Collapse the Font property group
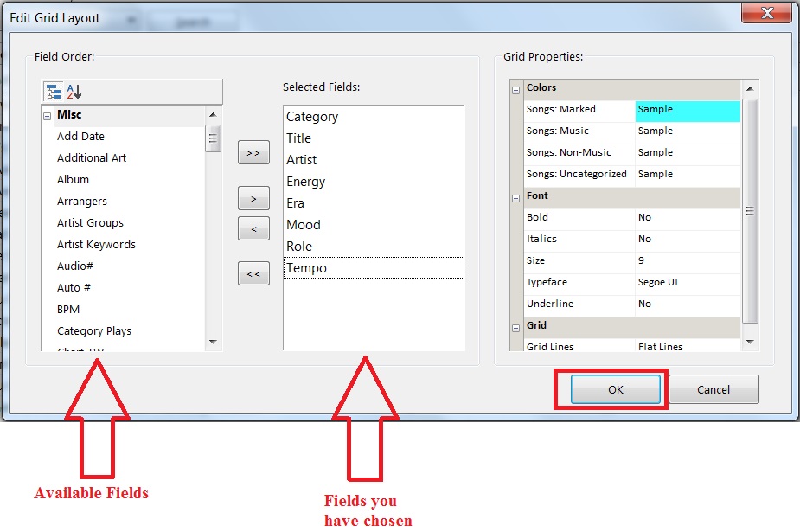This screenshot has height=532, width=800. point(516,196)
